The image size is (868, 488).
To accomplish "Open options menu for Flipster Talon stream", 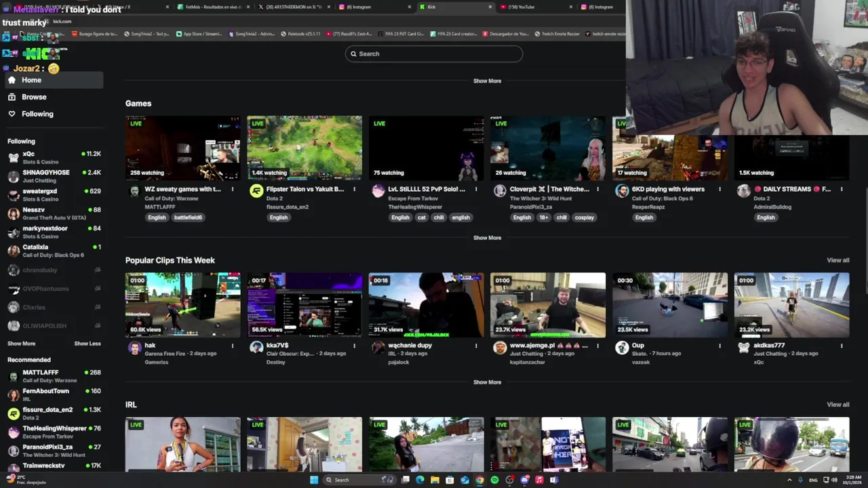I will coord(354,189).
